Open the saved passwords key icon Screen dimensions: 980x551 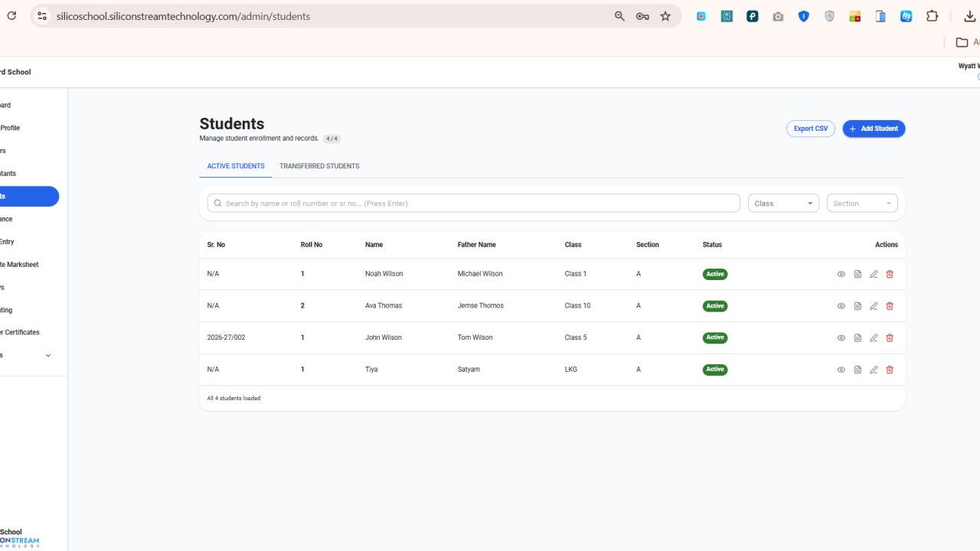[642, 16]
